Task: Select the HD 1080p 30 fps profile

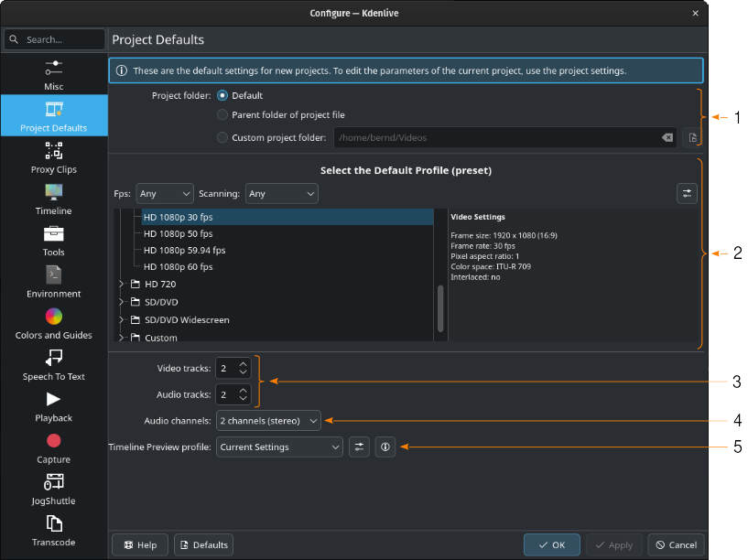Action: 287,217
